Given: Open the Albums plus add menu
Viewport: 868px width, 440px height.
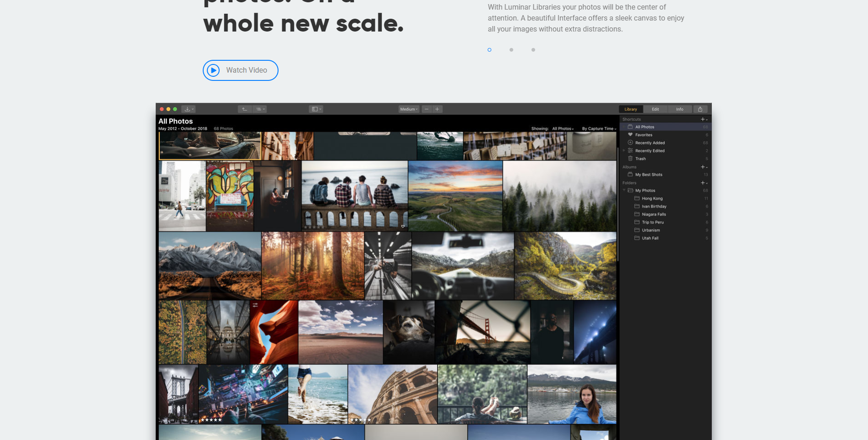Looking at the screenshot, I should pyautogui.click(x=704, y=167).
